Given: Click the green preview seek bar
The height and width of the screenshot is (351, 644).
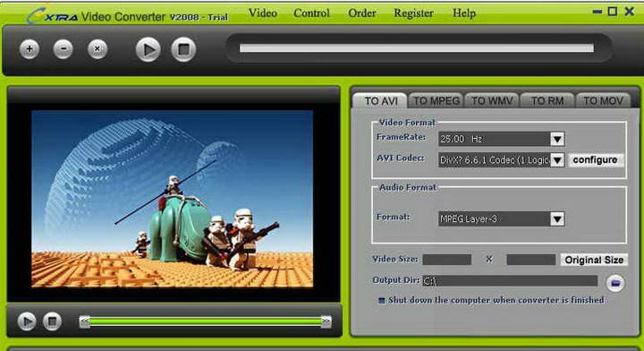Looking at the screenshot, I should [x=206, y=321].
